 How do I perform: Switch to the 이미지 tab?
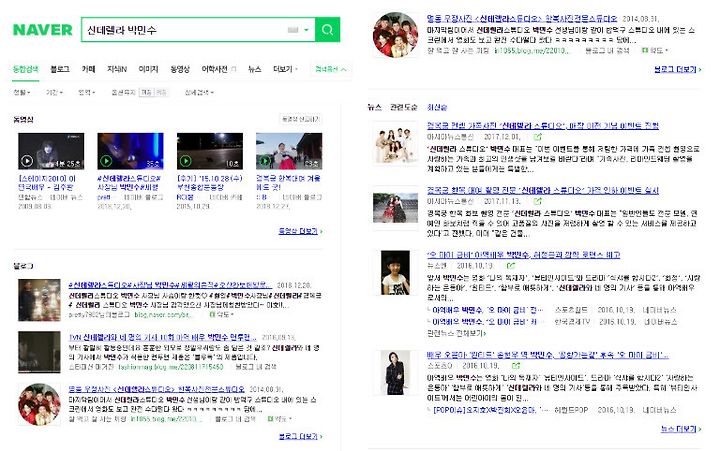pos(148,69)
